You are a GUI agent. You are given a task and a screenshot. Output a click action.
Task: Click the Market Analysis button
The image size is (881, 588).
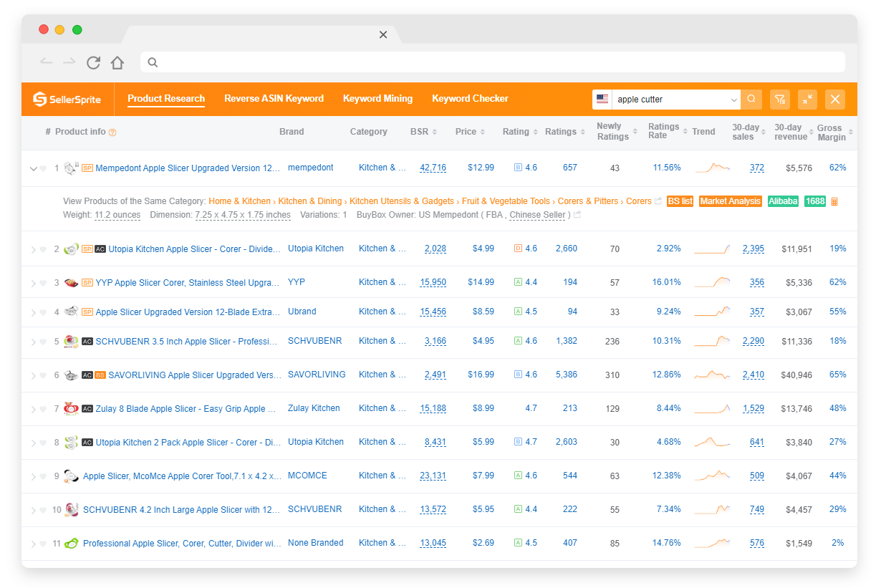[x=730, y=201]
